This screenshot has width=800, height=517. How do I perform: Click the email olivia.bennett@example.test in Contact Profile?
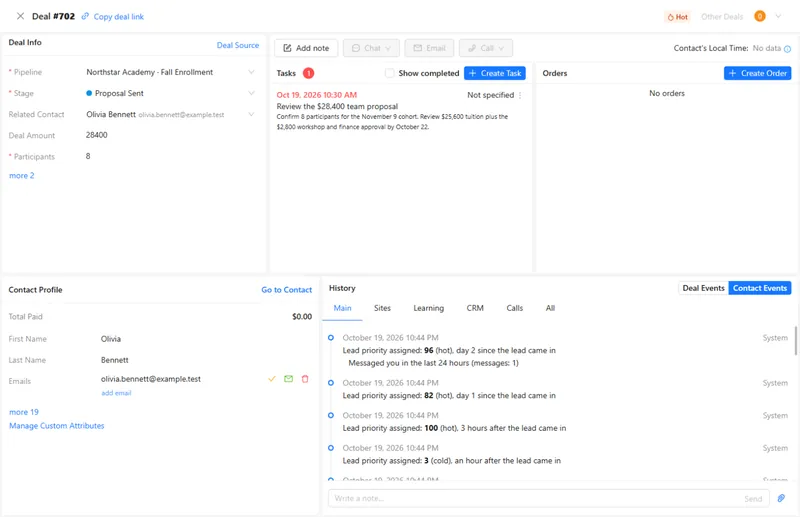click(x=151, y=379)
